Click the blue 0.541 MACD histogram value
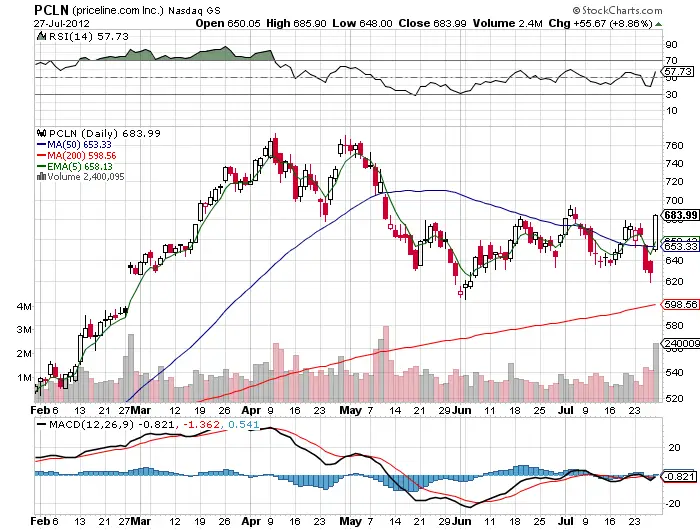 point(243,424)
